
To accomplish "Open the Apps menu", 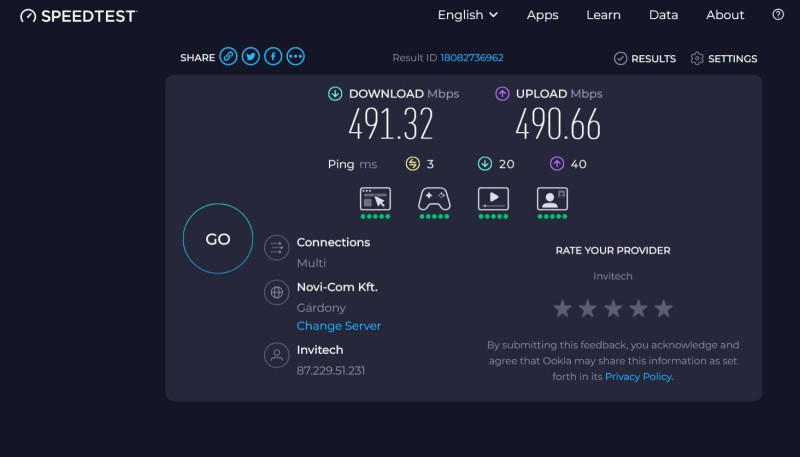I will click(x=542, y=15).
